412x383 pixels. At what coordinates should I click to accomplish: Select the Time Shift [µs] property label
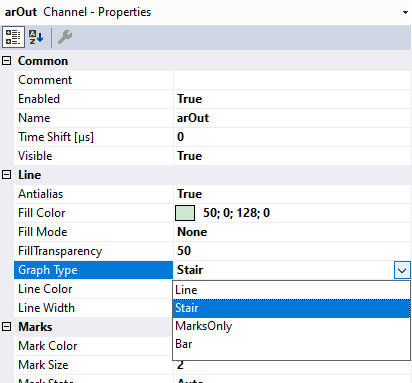93,137
